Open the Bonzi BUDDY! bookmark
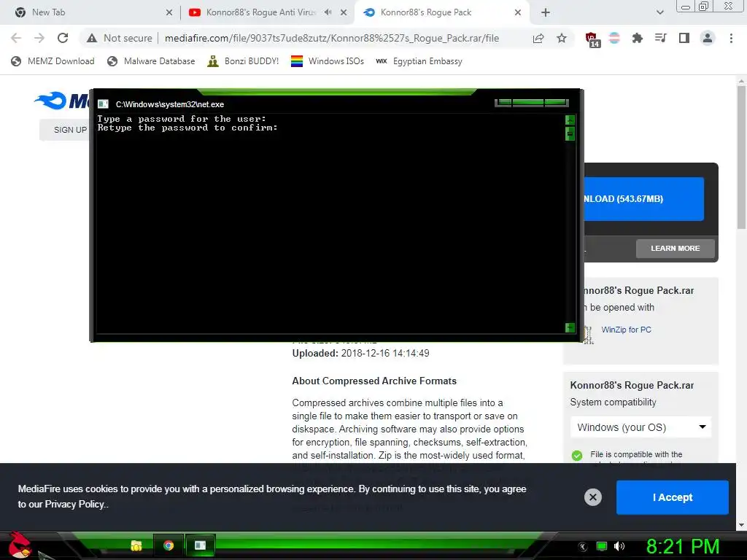This screenshot has height=560, width=747. click(243, 61)
